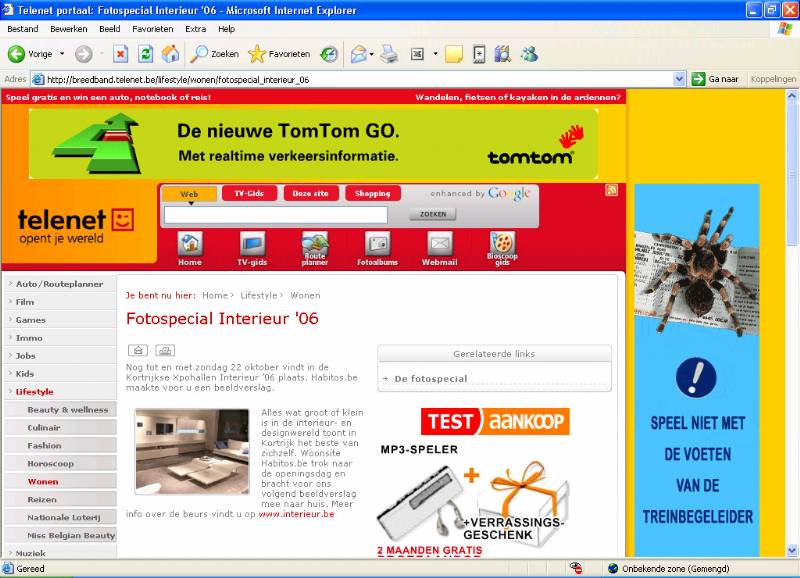Viewport: 800px width, 578px height.
Task: Open the Horoscoop sidebar item
Action: [x=51, y=464]
